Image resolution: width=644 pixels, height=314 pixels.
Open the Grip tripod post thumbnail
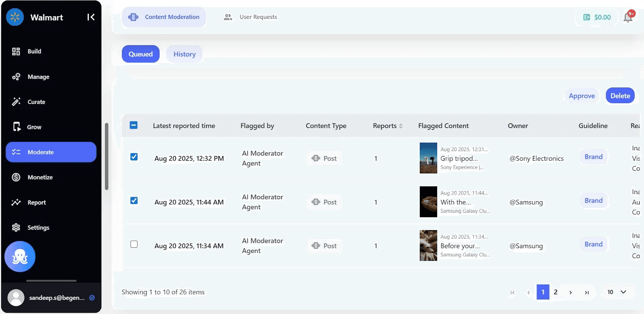click(x=428, y=158)
